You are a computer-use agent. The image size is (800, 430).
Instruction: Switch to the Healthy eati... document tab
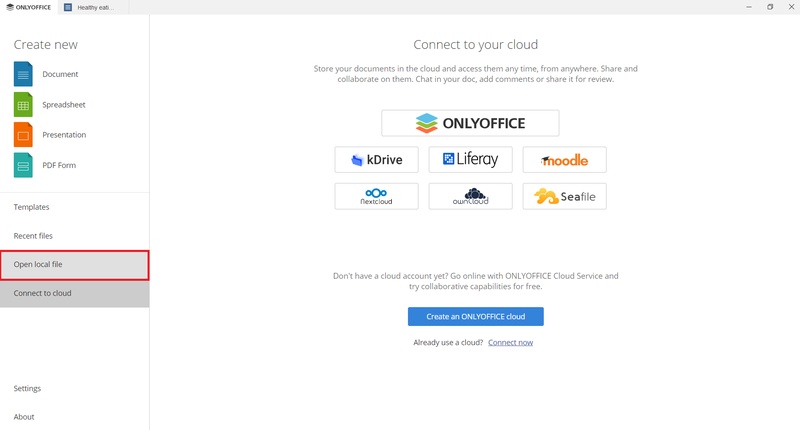pyautogui.click(x=93, y=7)
